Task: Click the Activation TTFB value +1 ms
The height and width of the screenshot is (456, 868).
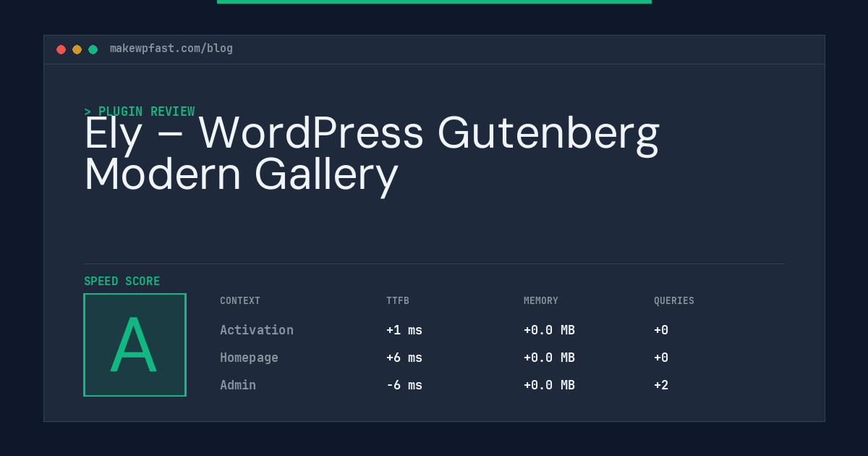Action: pyautogui.click(x=404, y=330)
